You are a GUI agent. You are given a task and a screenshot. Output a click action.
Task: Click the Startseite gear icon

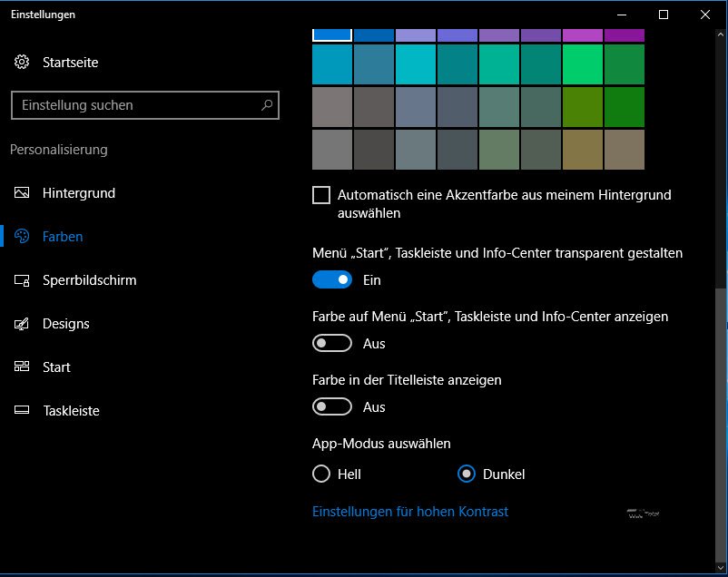23,63
